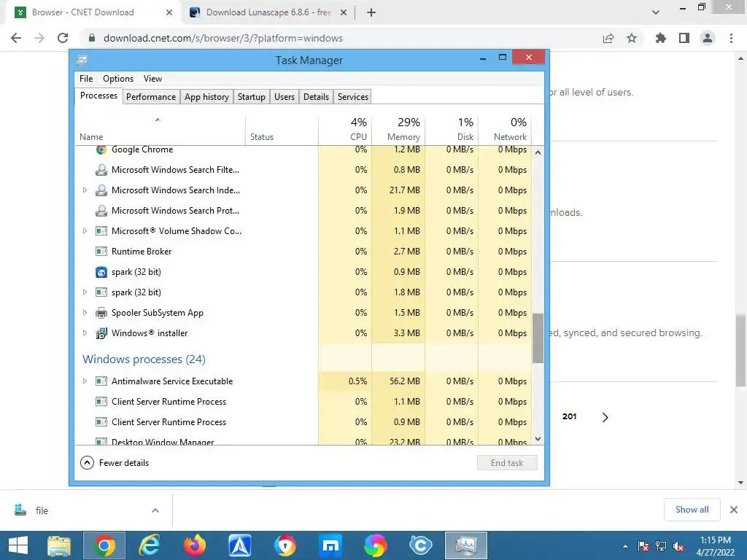
Task: Switch to the App history tab
Action: (x=206, y=97)
